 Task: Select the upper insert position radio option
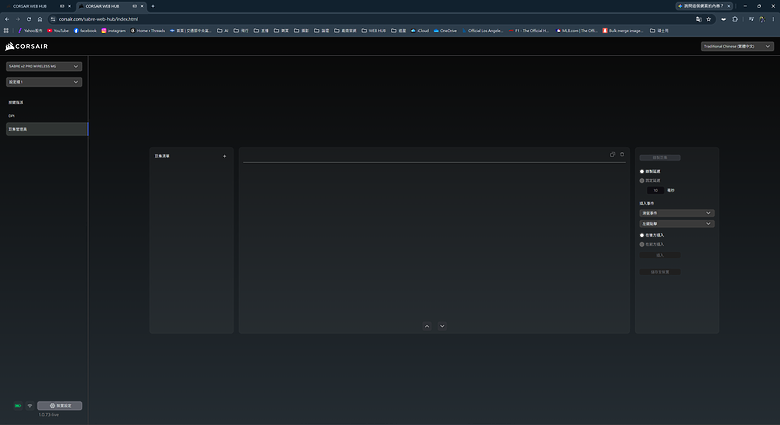642,235
